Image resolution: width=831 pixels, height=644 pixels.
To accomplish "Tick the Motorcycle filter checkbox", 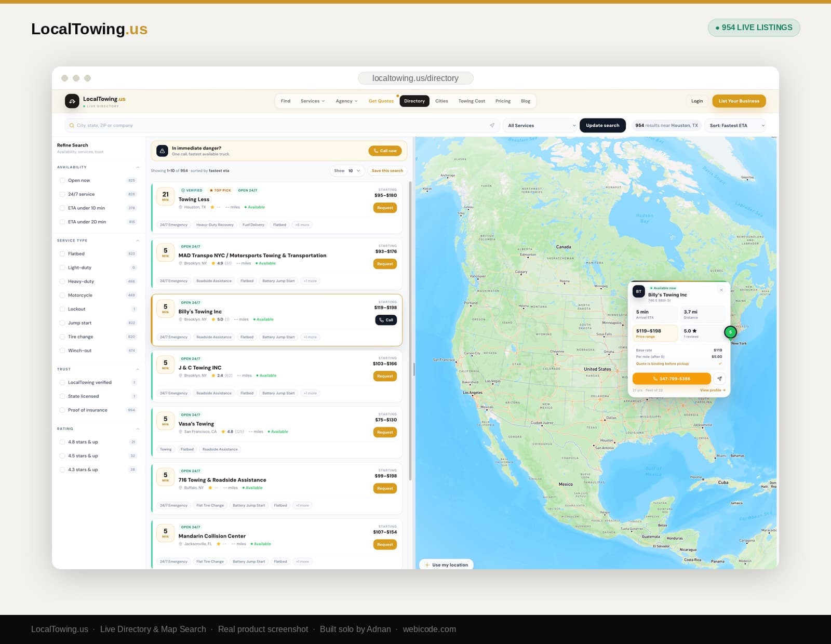I will tap(62, 295).
